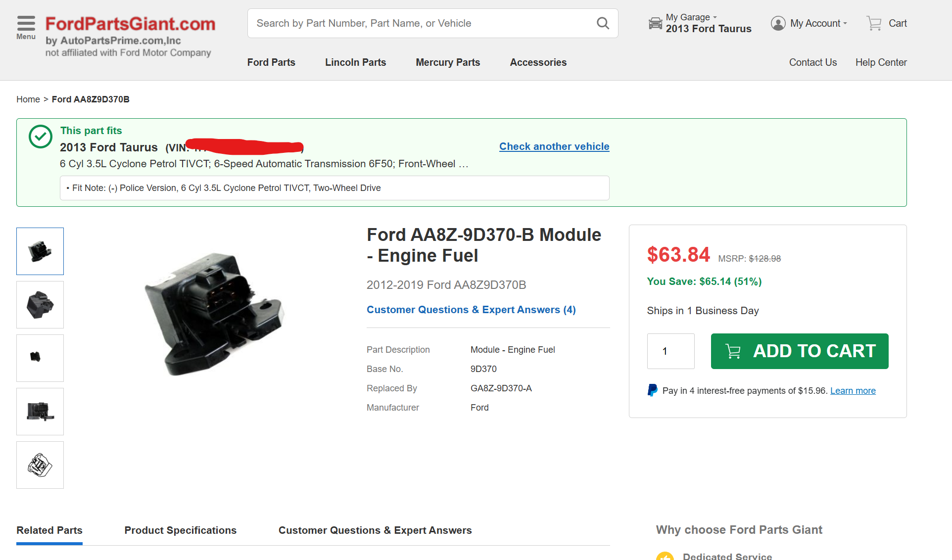Select the second product thumbnail
Screen dimensions: 952x560
click(x=40, y=305)
